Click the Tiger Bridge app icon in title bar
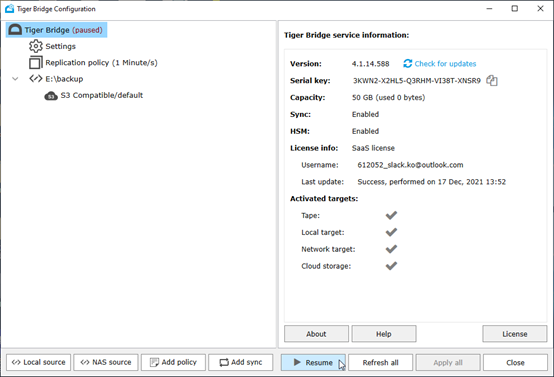 (10, 8)
